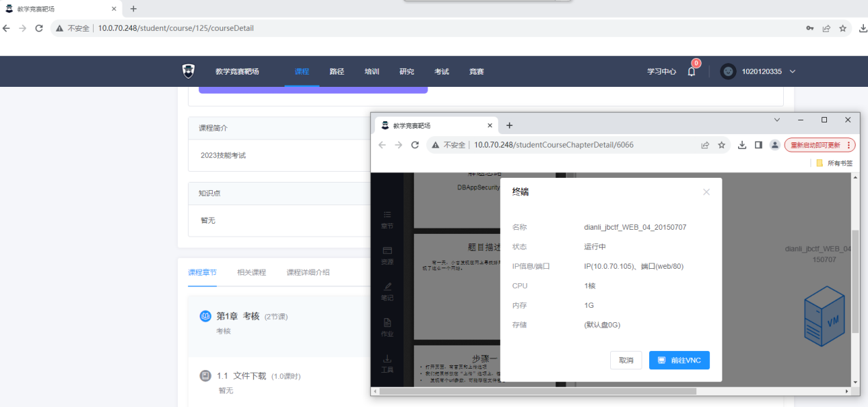Click the shield logo in the site header
This screenshot has width=868, height=407.
pos(188,71)
